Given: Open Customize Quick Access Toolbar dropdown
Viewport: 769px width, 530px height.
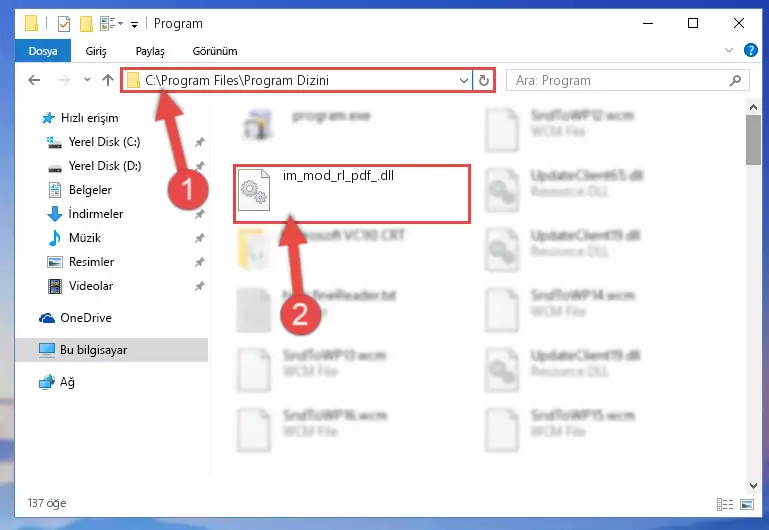Looking at the screenshot, I should pos(134,24).
